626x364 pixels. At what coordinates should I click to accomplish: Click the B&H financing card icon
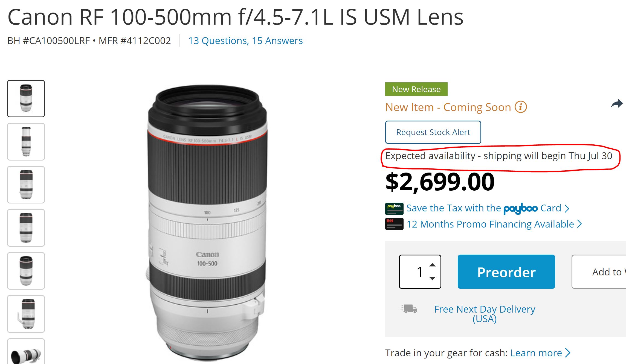click(x=394, y=224)
